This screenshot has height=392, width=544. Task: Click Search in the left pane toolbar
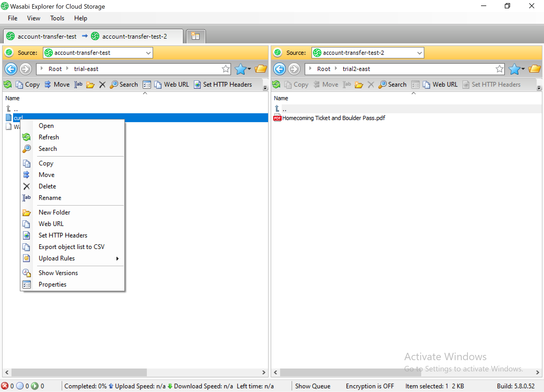(124, 84)
